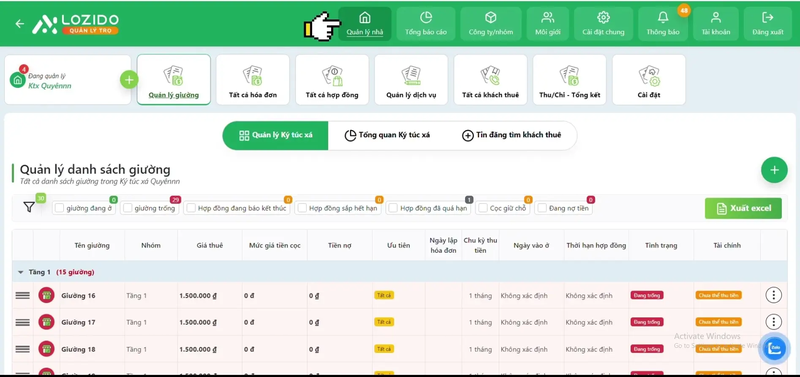Click the Tất cả tag on Giường 16 row

click(384, 295)
